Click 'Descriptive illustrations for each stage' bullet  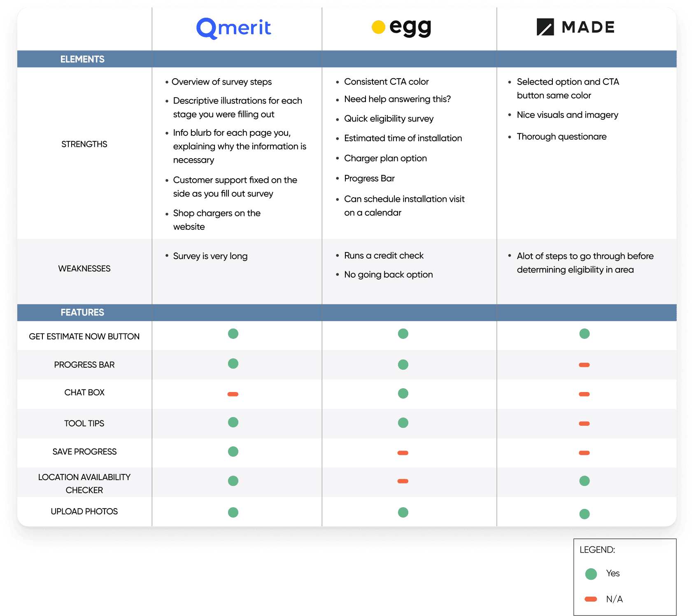[x=238, y=107]
